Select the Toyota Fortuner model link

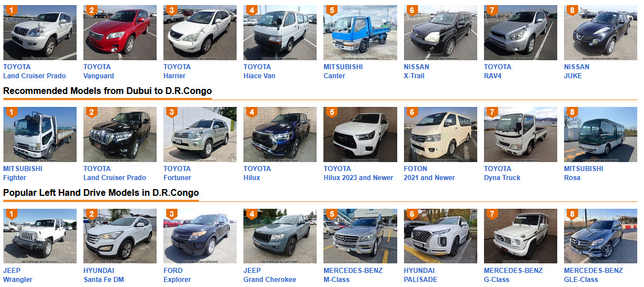[177, 173]
